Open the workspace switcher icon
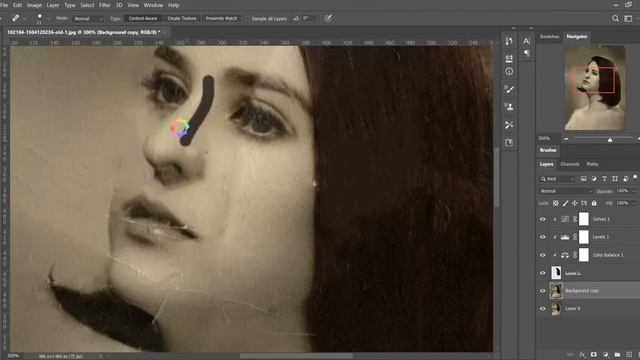 point(629,18)
